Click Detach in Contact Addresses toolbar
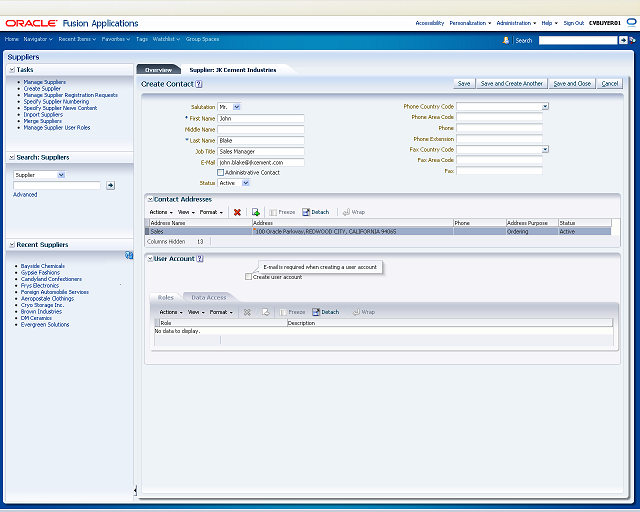Image resolution: width=640 pixels, height=512 pixels. pos(316,212)
